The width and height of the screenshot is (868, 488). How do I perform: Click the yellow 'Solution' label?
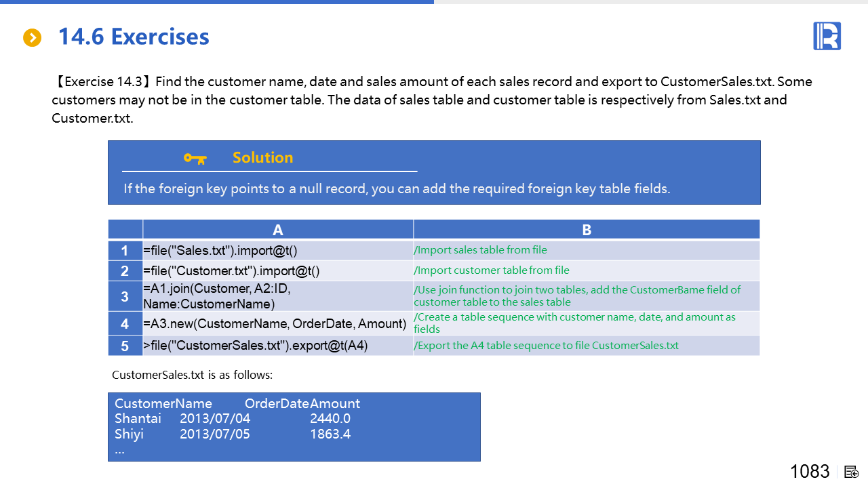[262, 158]
